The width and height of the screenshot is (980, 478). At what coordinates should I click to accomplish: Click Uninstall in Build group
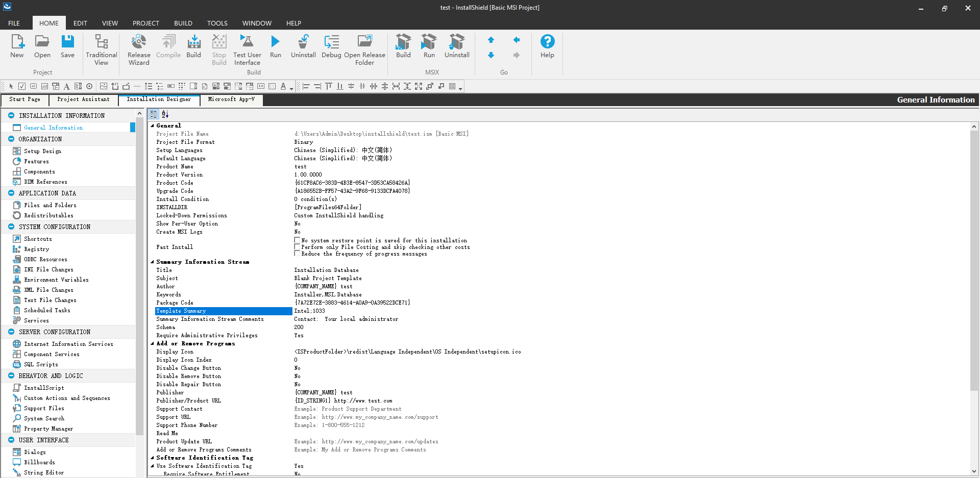click(303, 46)
